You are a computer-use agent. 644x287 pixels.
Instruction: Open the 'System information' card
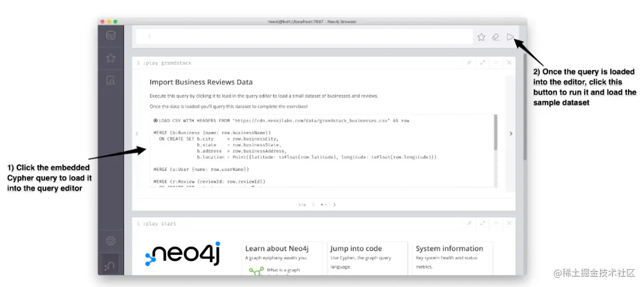click(453, 259)
